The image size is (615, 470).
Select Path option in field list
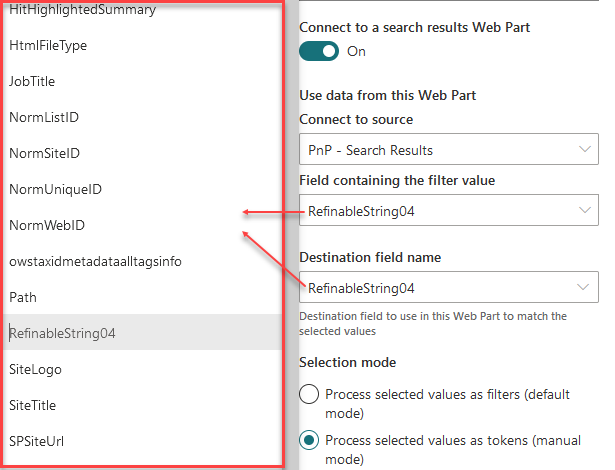[23, 298]
